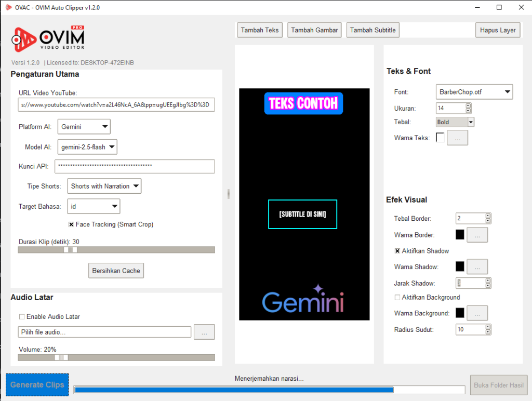This screenshot has width=532, height=401.
Task: Click the URL Video YouTube input field
Action: [x=116, y=105]
